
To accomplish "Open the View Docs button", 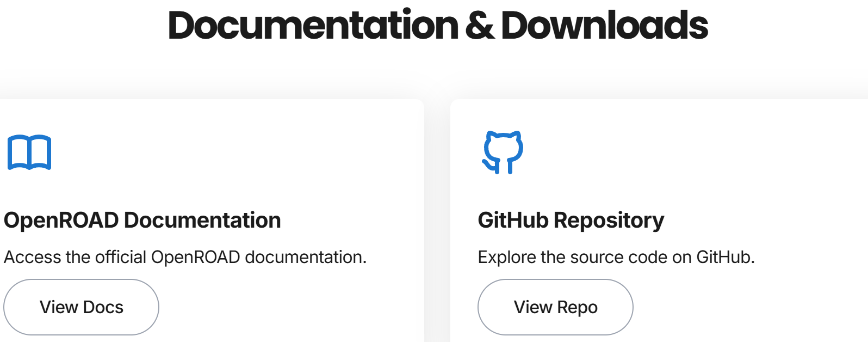I will click(x=81, y=307).
